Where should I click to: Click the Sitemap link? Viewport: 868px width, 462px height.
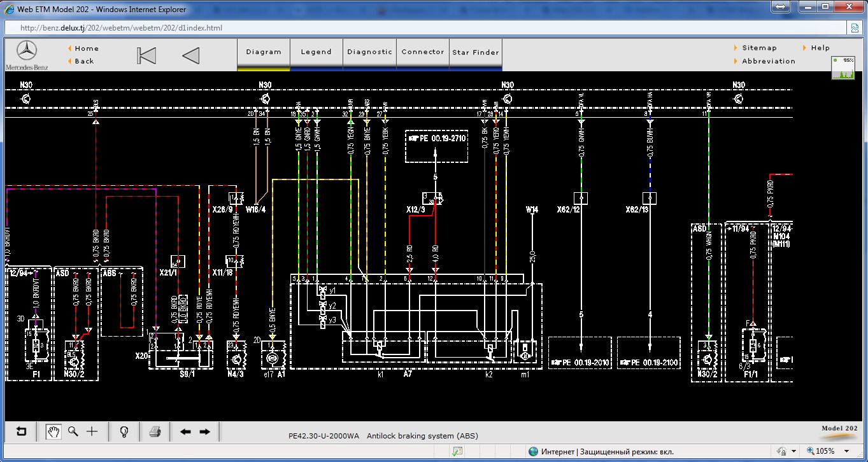pos(759,48)
